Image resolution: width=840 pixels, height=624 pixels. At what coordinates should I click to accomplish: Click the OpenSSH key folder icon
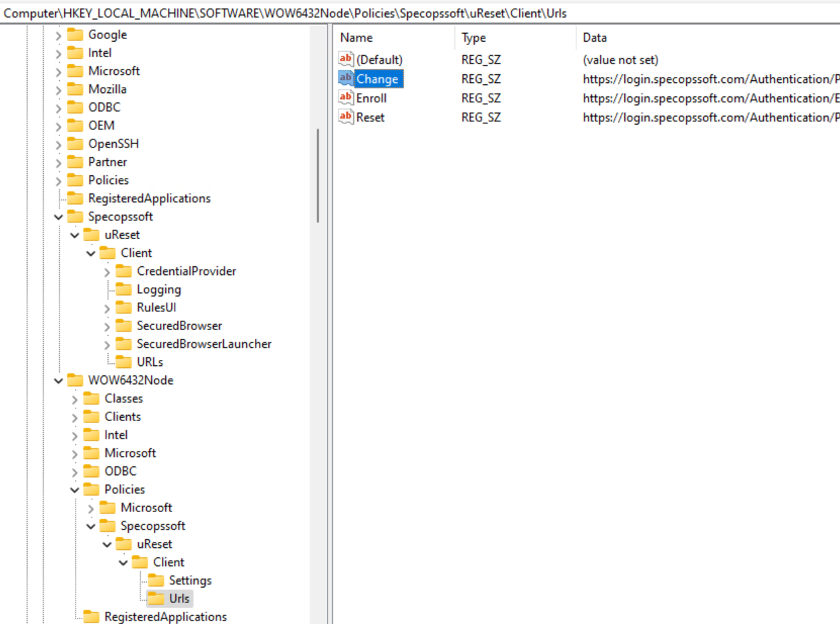[75, 144]
